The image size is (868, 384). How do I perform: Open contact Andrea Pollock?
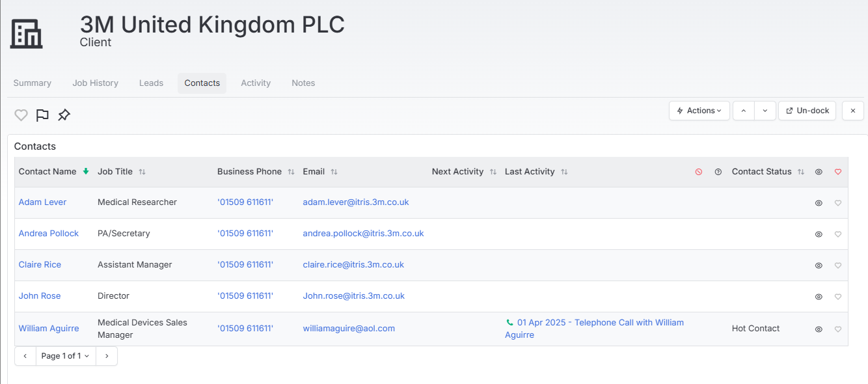point(49,234)
